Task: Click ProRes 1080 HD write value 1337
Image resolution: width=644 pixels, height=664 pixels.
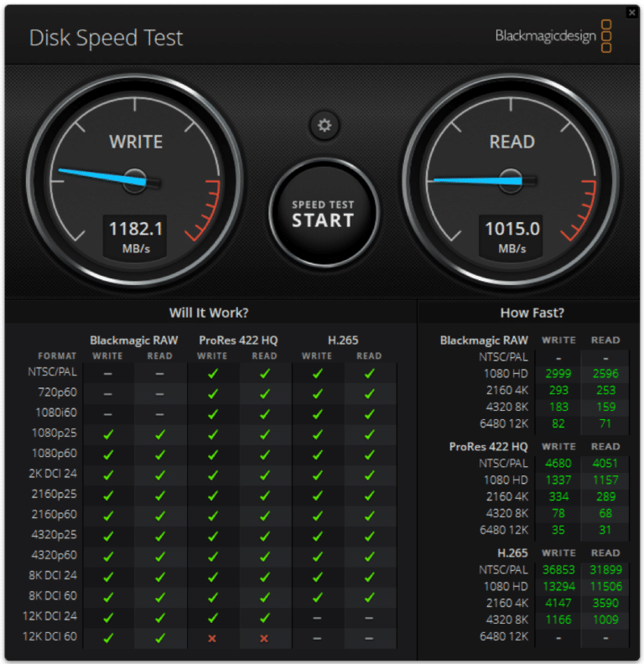Action: 558,480
